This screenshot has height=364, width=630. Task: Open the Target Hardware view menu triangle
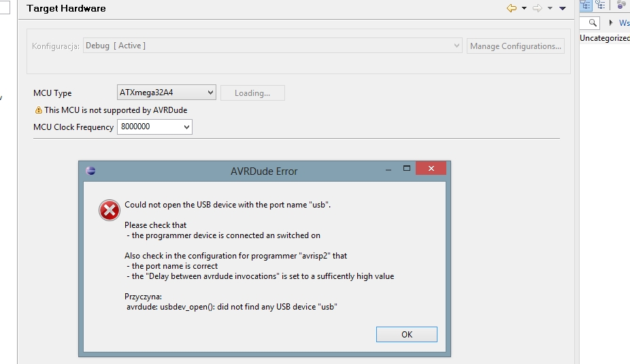(x=563, y=8)
